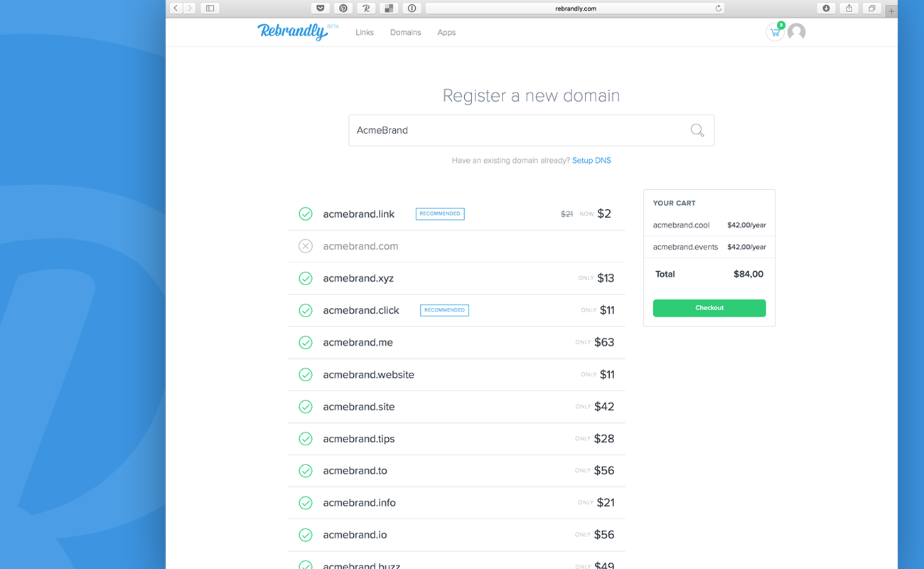Follow the Setup DNS link
The width and height of the screenshot is (924, 569).
(x=591, y=161)
